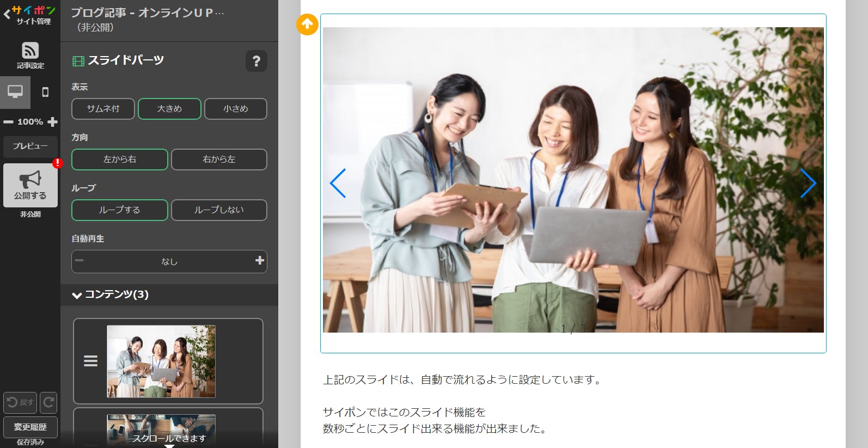This screenshot has height=448, width=868.
Task: Select the サムネ付 display option
Action: pos(103,109)
